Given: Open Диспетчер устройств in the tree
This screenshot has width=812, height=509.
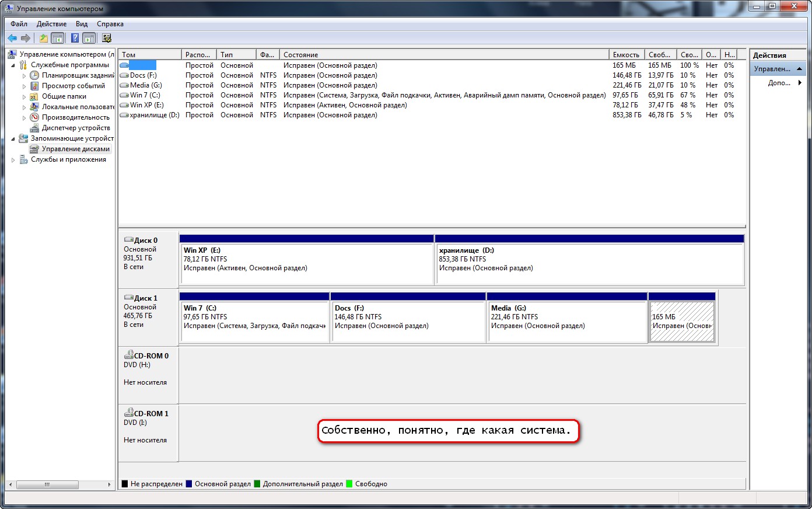Looking at the screenshot, I should click(75, 128).
